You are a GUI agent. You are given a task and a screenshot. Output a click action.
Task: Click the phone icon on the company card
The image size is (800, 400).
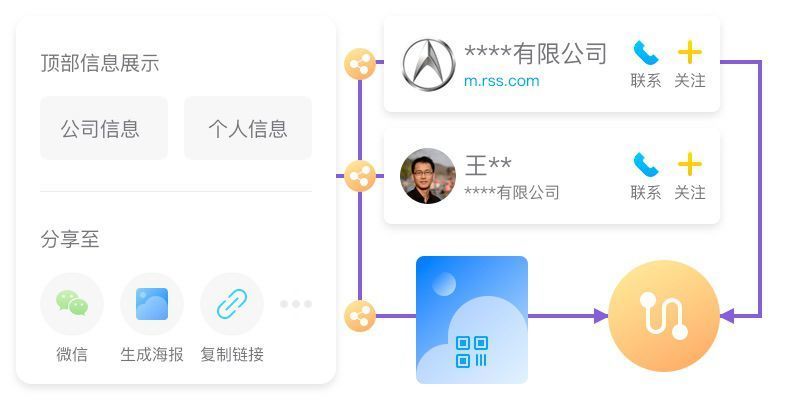(x=645, y=53)
